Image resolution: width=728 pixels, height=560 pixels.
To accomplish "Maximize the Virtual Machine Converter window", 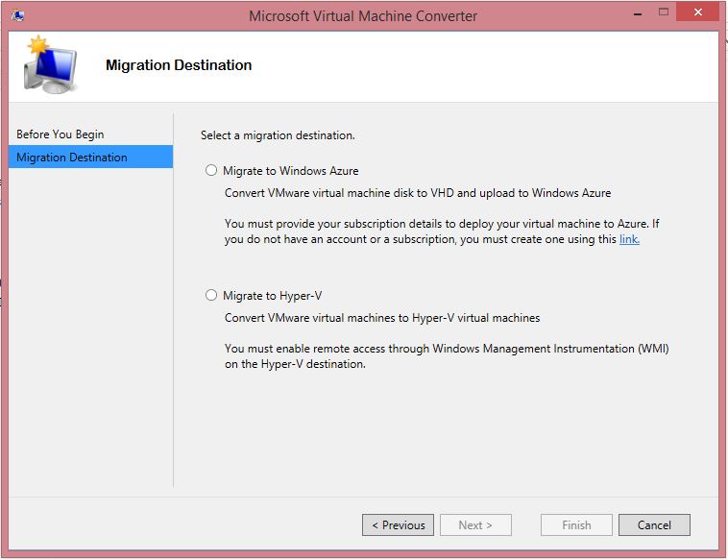I will click(x=664, y=12).
